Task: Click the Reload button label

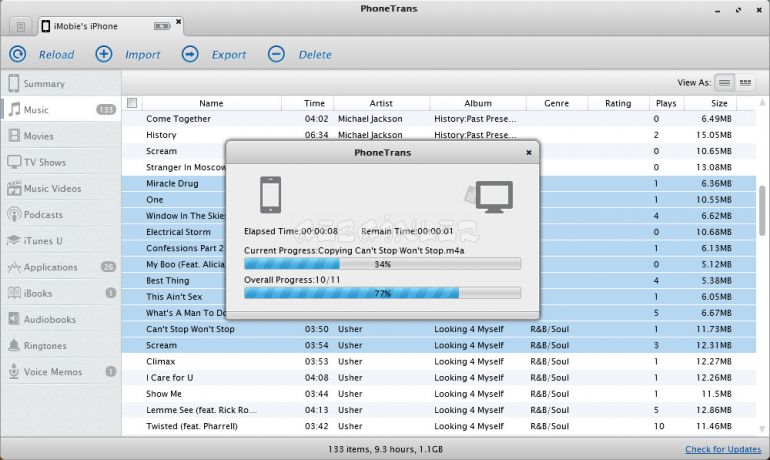Action: 56,54
